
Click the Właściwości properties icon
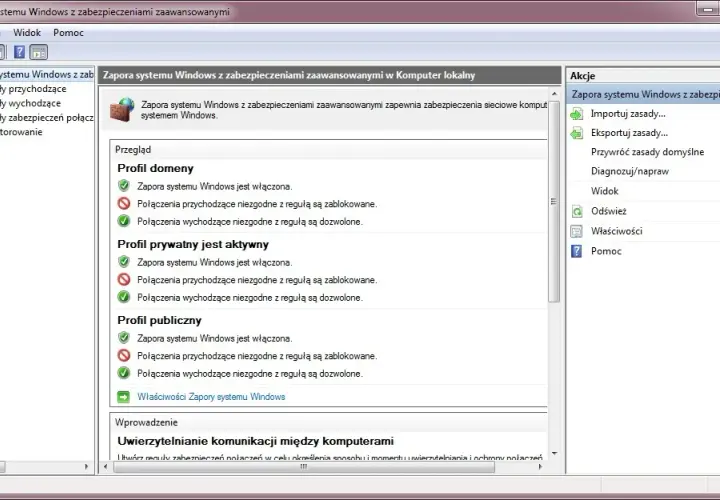[576, 231]
